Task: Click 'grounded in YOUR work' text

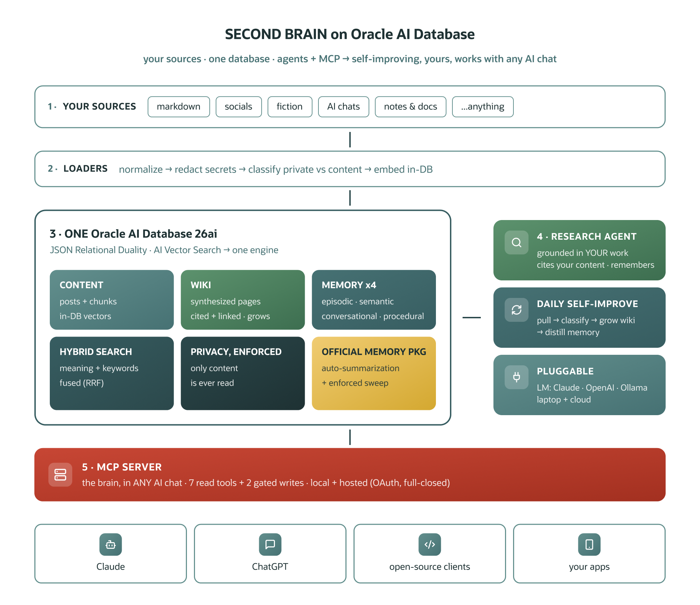Action: [x=583, y=253]
